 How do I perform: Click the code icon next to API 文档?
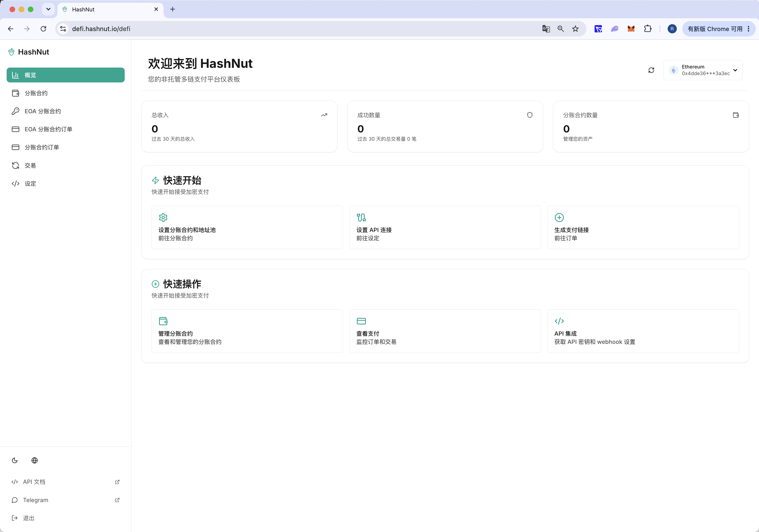[15, 482]
